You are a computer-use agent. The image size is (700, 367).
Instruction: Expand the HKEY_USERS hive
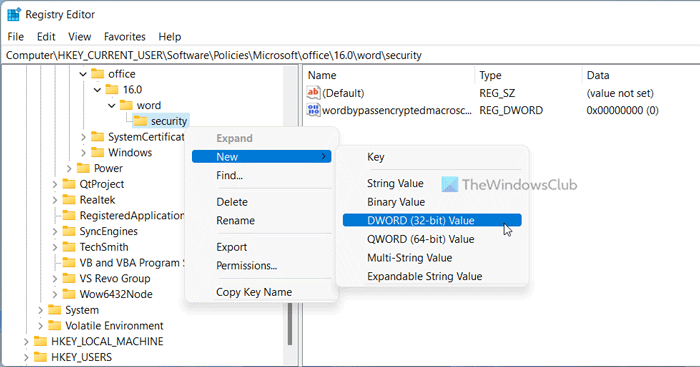tap(26, 357)
